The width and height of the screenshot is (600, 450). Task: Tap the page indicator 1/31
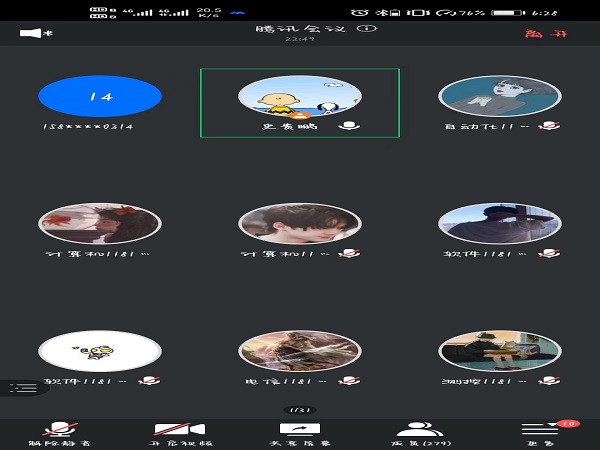[300, 410]
